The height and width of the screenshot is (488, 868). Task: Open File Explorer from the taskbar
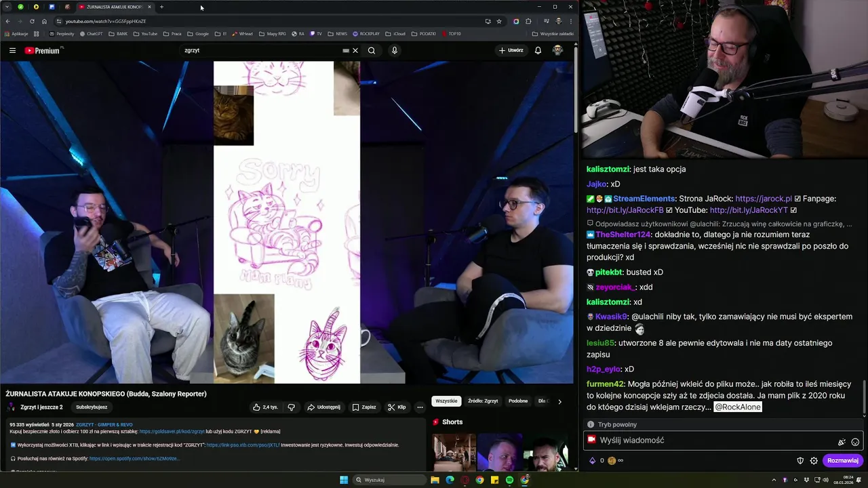click(435, 480)
